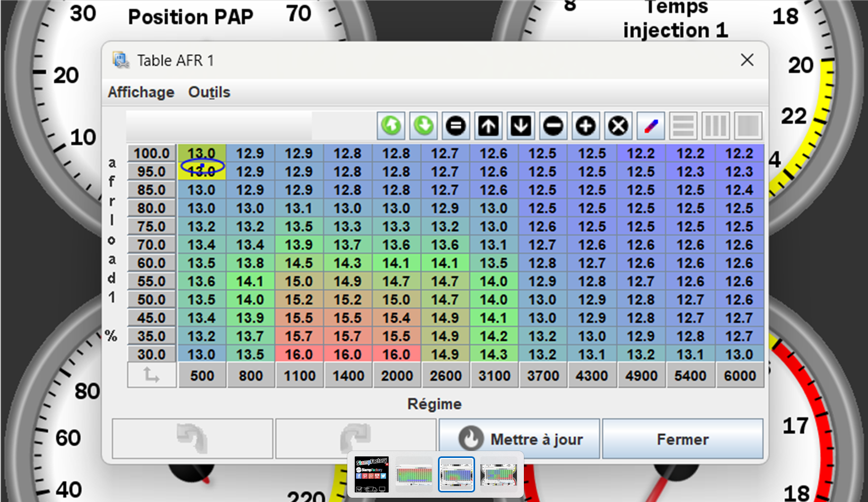Click the black square up-arrow icon
This screenshot has width=868, height=502.
click(488, 126)
